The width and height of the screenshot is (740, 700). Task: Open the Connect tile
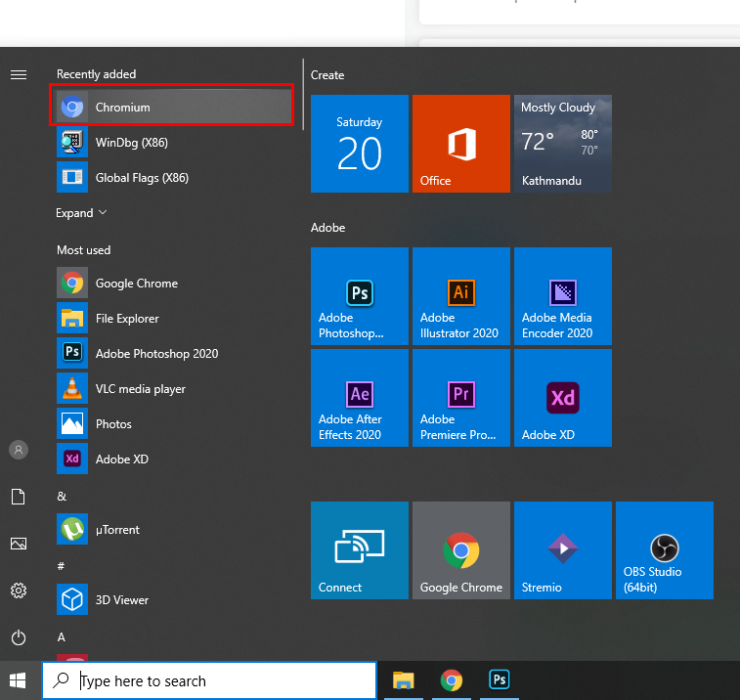click(360, 550)
